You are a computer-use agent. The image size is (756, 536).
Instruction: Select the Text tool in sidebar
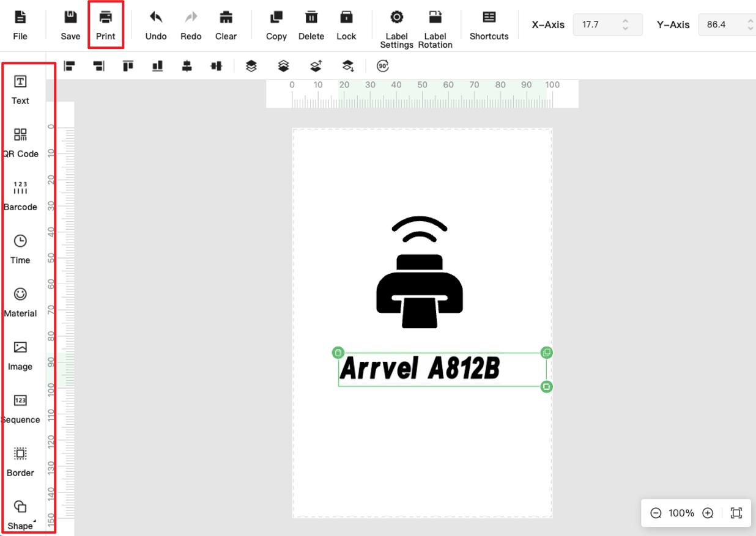(20, 89)
